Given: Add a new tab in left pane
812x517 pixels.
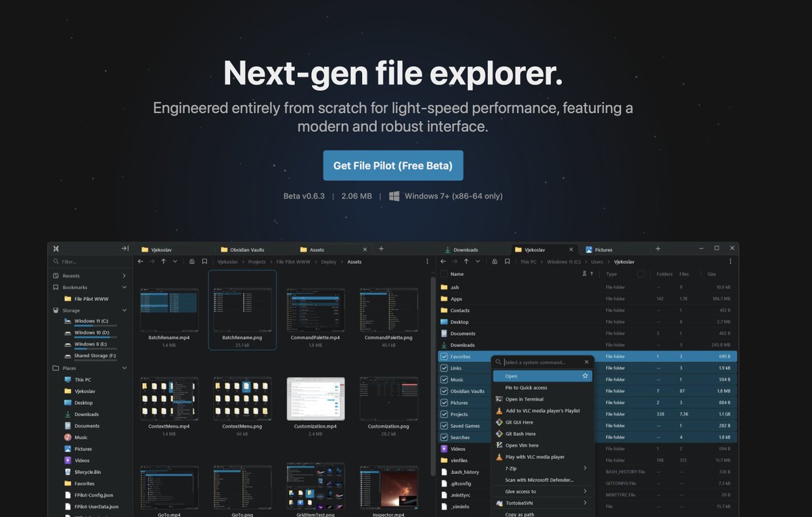Looking at the screenshot, I should coord(381,249).
